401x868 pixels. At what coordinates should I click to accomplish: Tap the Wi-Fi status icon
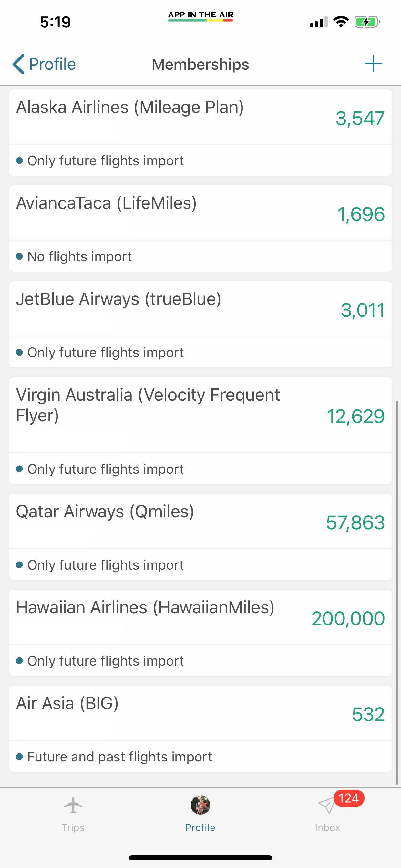point(341,22)
